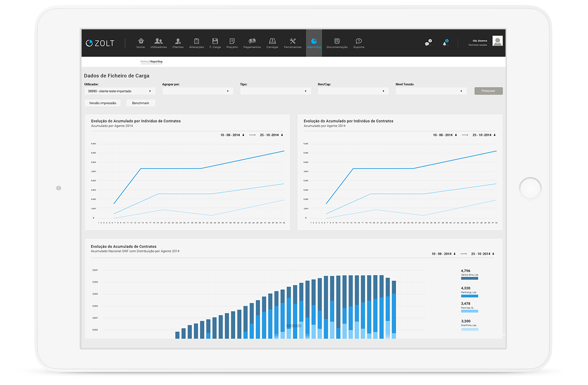Open the Alterações section
Viewport: 588px width, 385px height.
(196, 43)
